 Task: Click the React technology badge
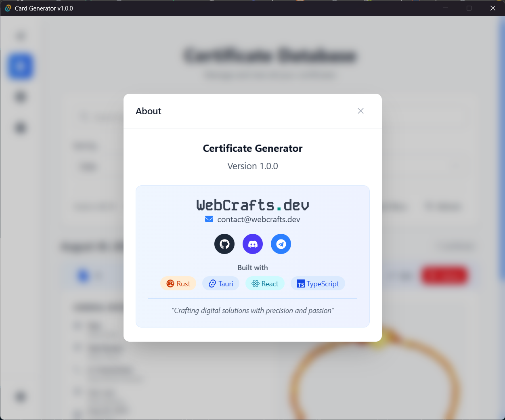tap(265, 283)
